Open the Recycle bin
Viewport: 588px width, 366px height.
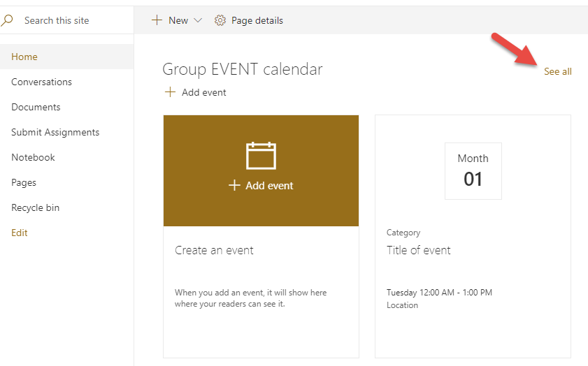click(x=35, y=207)
